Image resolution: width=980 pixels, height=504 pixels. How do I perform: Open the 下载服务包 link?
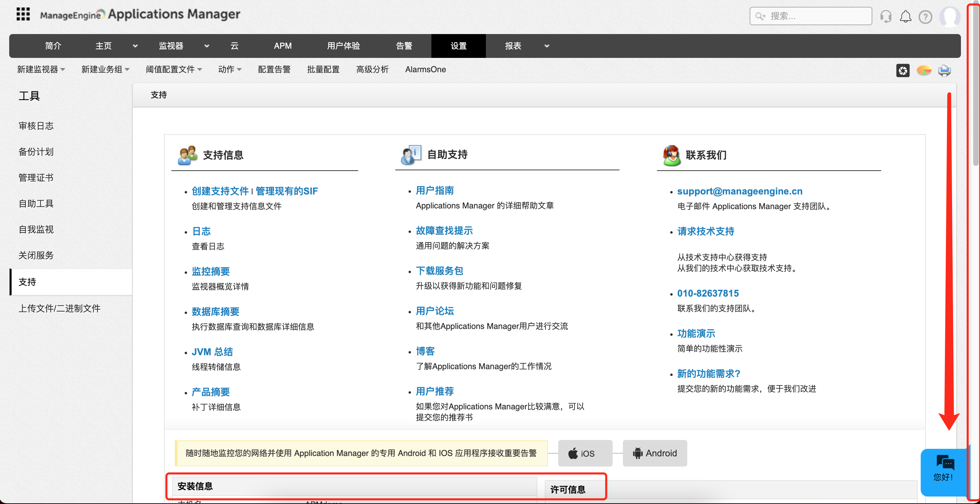click(440, 271)
